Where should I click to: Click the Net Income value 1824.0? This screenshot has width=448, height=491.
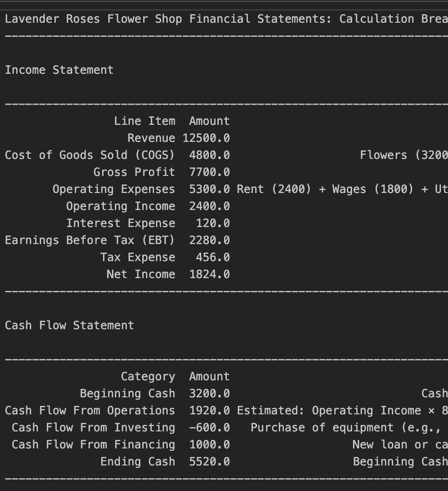coord(209,274)
